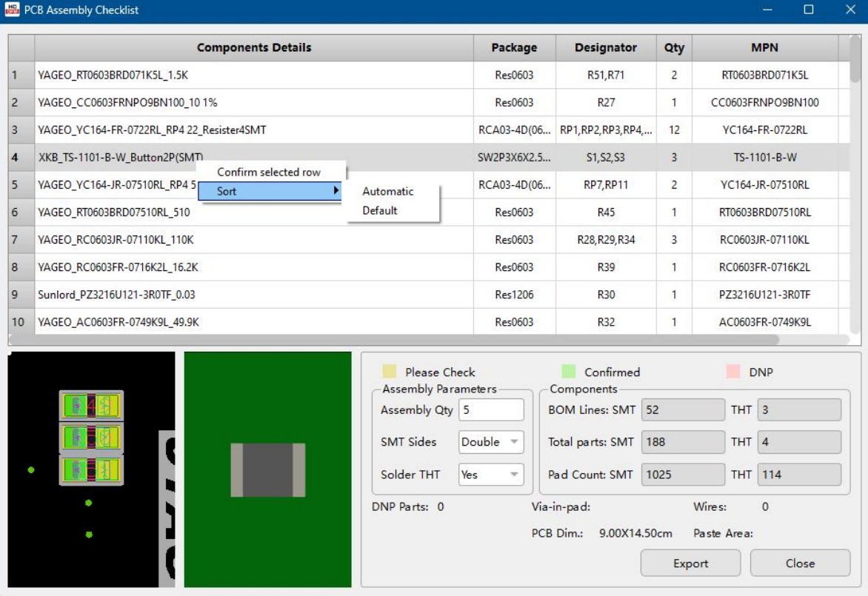Expand the Sort submenu arrow
868x596 pixels.
[x=336, y=191]
